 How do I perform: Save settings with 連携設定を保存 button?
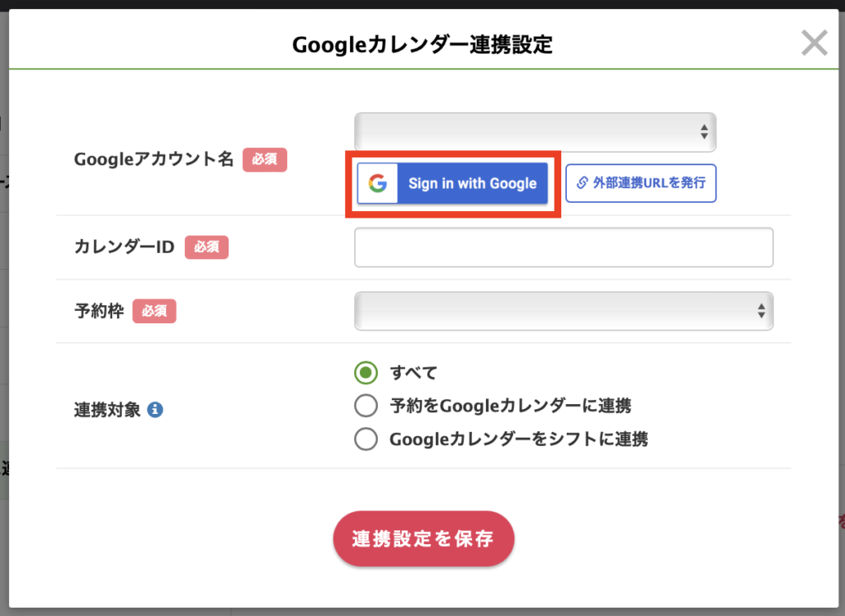423,538
